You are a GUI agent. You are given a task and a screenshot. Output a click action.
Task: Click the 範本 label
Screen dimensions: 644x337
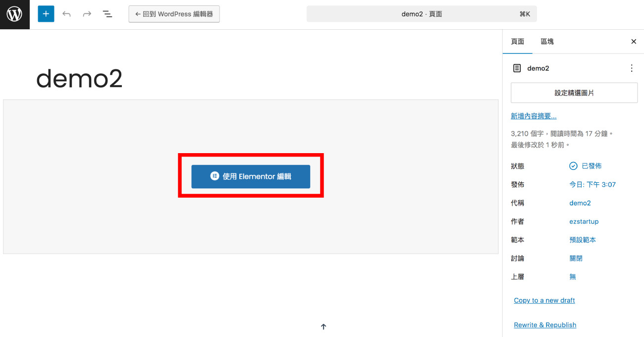click(517, 240)
